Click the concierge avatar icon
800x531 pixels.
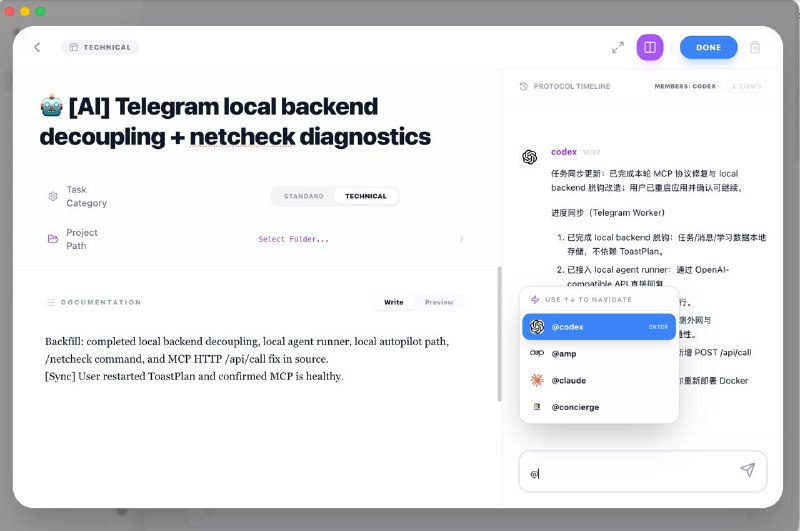coord(537,407)
